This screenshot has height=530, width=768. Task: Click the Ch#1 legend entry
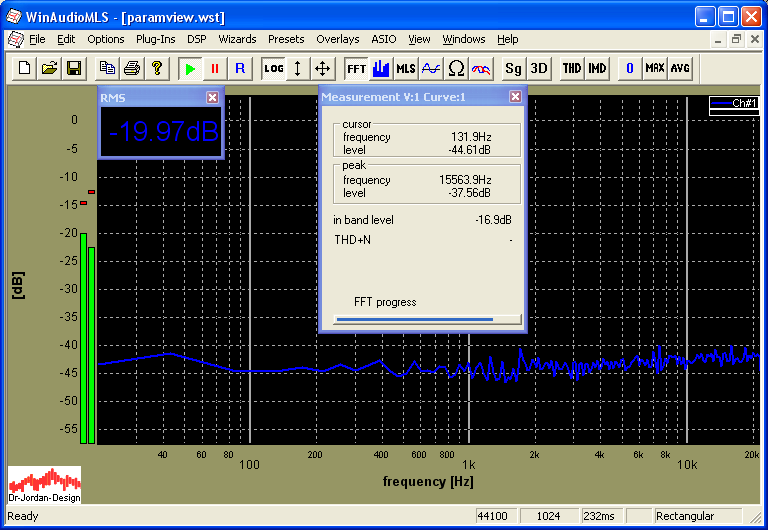(x=733, y=103)
